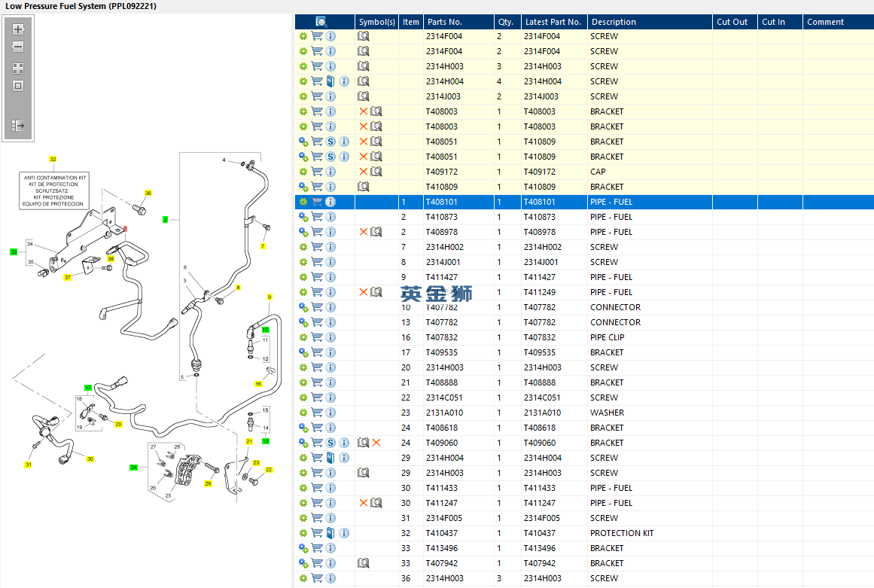Click the list export arrow icon
874x588 pixels.
(x=18, y=126)
